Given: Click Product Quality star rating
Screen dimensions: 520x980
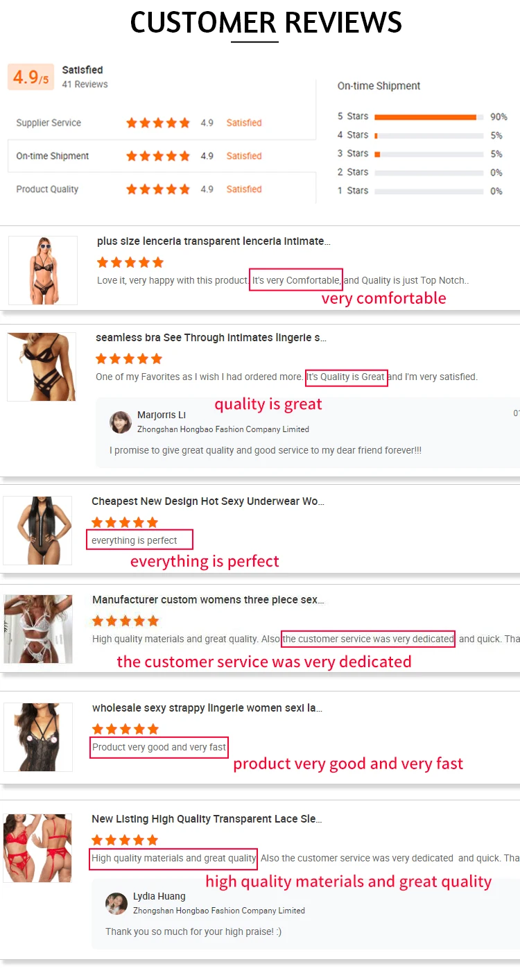Looking at the screenshot, I should pyautogui.click(x=158, y=189).
